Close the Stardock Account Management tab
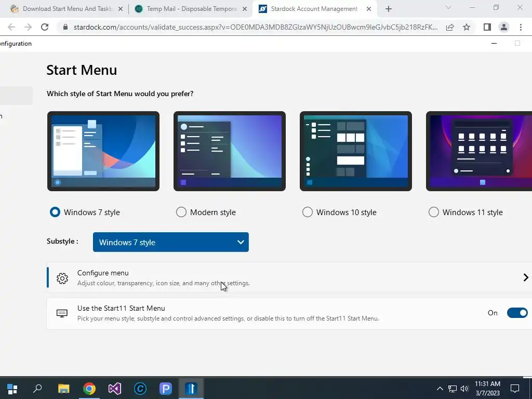Image resolution: width=532 pixels, height=399 pixels. [368, 9]
